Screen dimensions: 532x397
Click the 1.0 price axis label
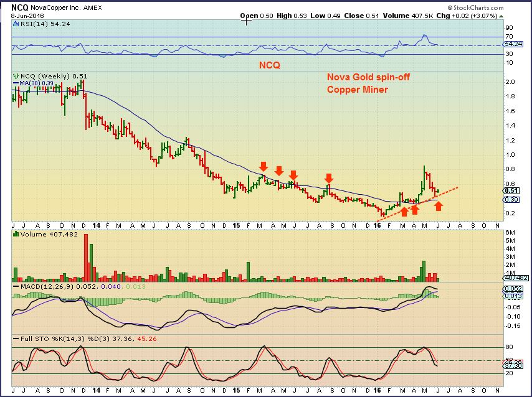click(x=510, y=154)
